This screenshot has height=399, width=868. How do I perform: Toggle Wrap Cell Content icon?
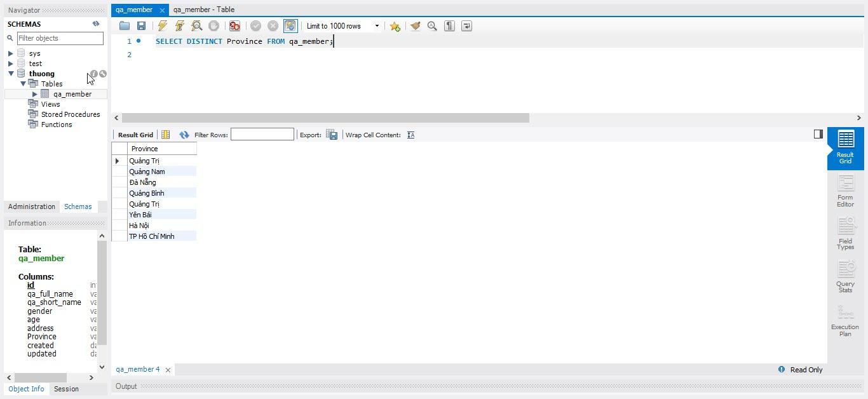click(410, 135)
